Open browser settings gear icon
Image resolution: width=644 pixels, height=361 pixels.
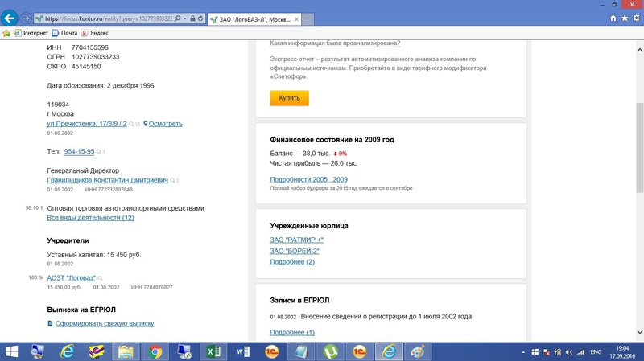(636, 18)
